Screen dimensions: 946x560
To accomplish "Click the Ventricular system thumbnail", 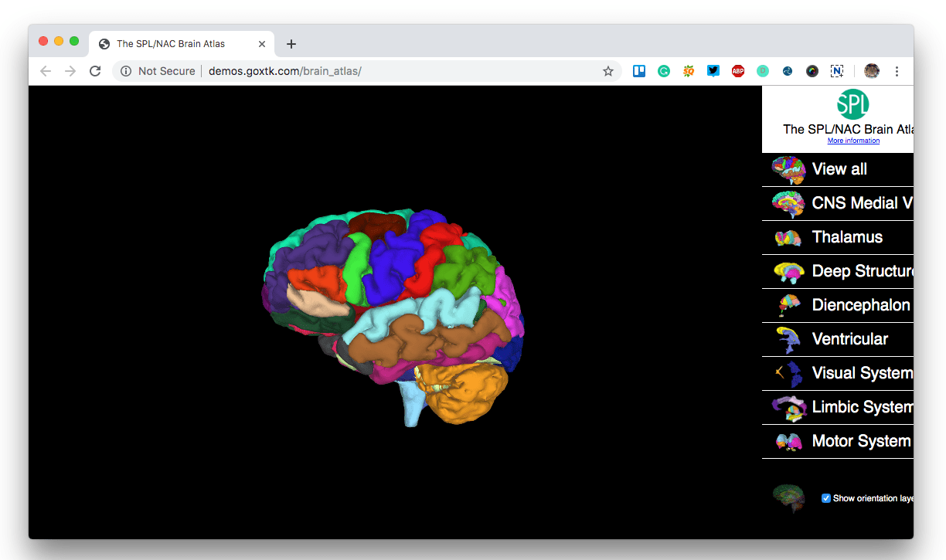I will [789, 340].
